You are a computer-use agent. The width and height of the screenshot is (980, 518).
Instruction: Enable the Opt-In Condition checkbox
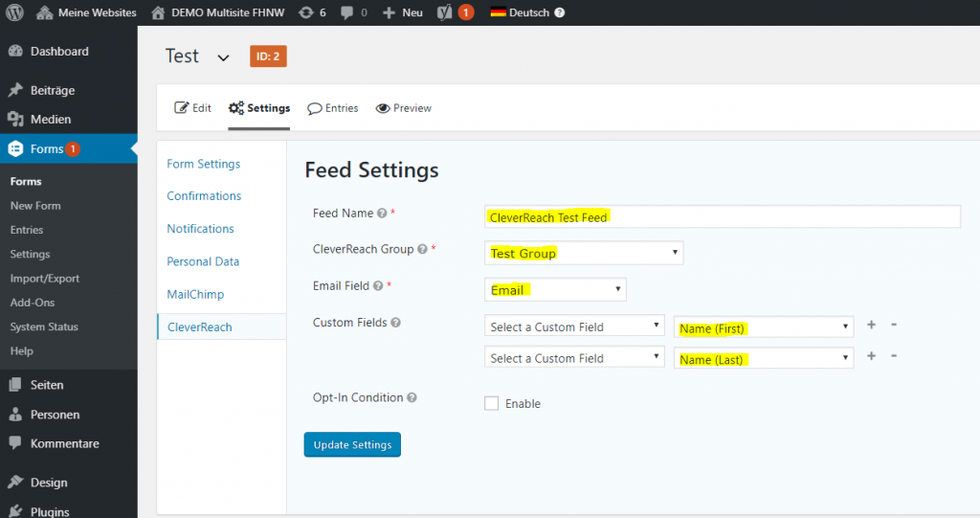[x=491, y=403]
